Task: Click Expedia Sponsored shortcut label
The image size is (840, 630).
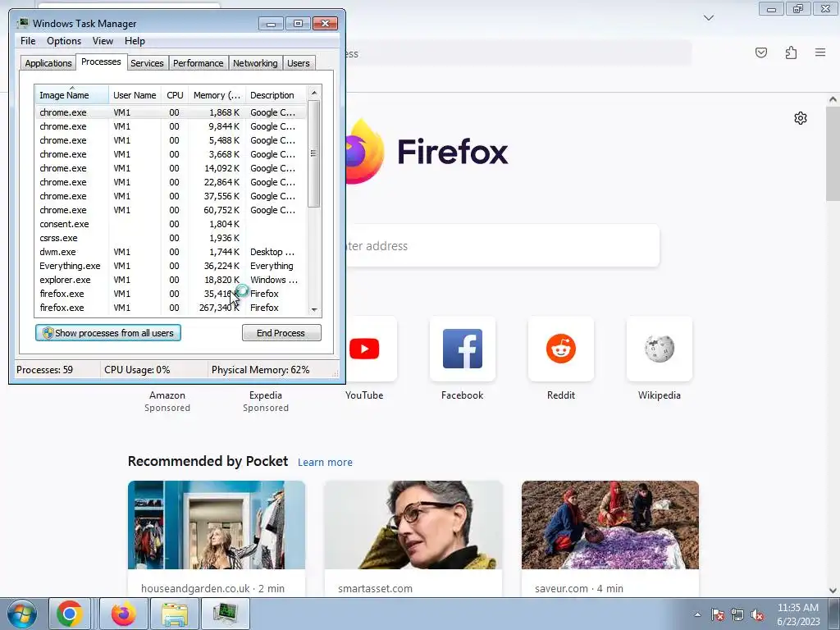Action: (x=266, y=401)
